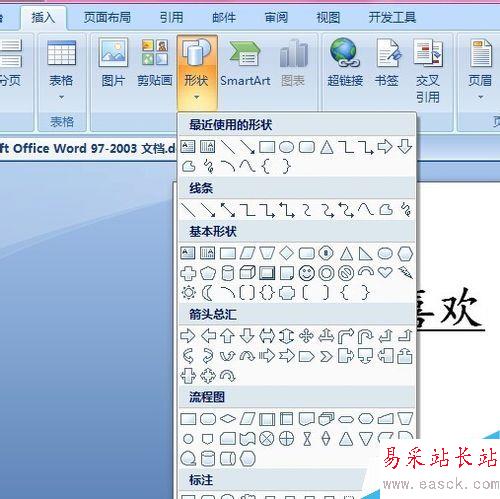Viewport: 500px width, 499px height.
Task: Select the text box in 基本形状
Action: tap(188, 253)
